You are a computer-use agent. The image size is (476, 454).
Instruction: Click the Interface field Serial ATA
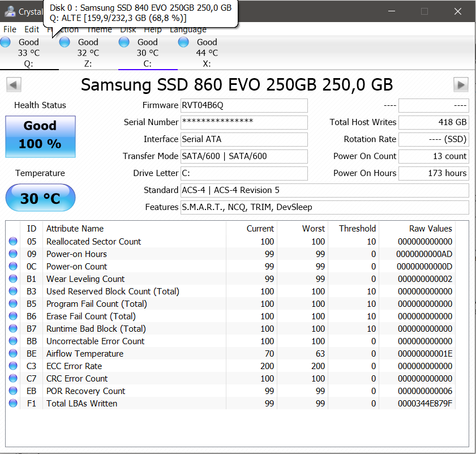(x=244, y=139)
